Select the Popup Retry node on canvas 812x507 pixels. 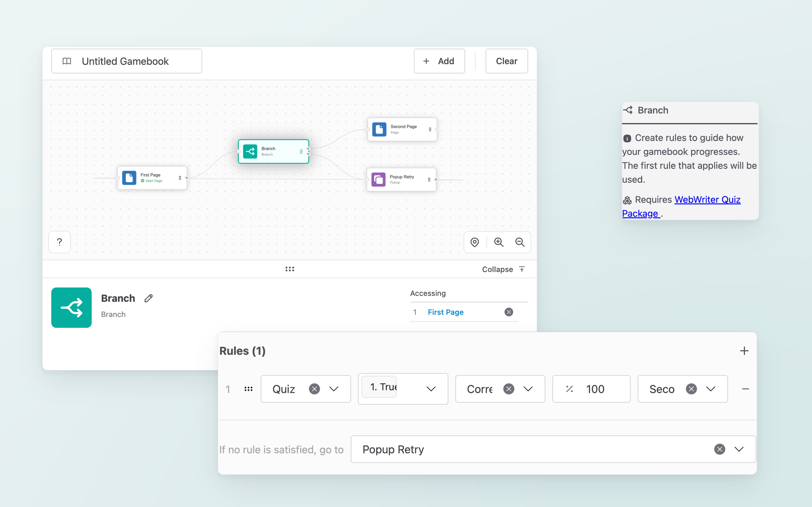(401, 180)
